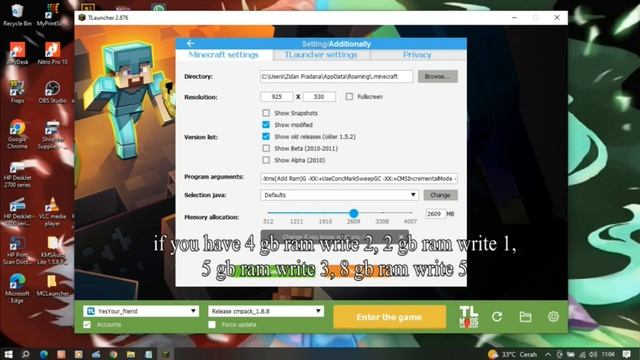Open HP Print Scan Doctor shortcut
640x360 pixels.
click(x=17, y=251)
